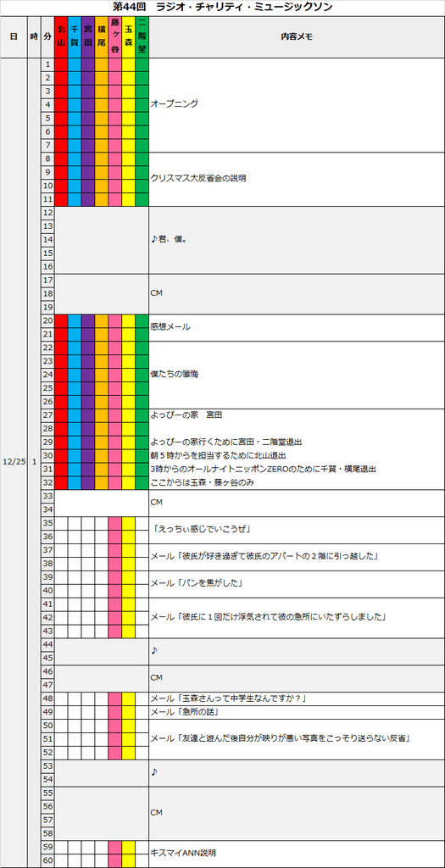Click the mail about moving to 彼氏のアパートの２階

[x=297, y=556]
